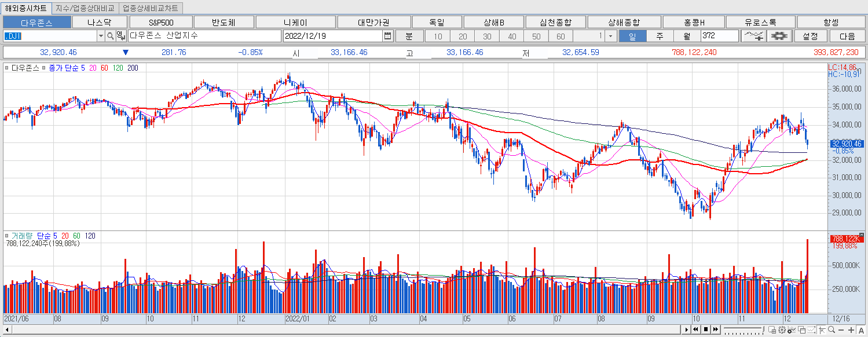Select the 40-minute interval button
The width and height of the screenshot is (868, 337).
[512, 36]
